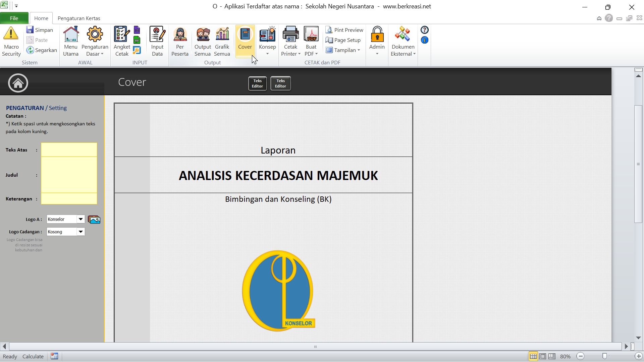The height and width of the screenshot is (362, 644).
Task: Click the Menu Utama house icon
Action: point(71,34)
